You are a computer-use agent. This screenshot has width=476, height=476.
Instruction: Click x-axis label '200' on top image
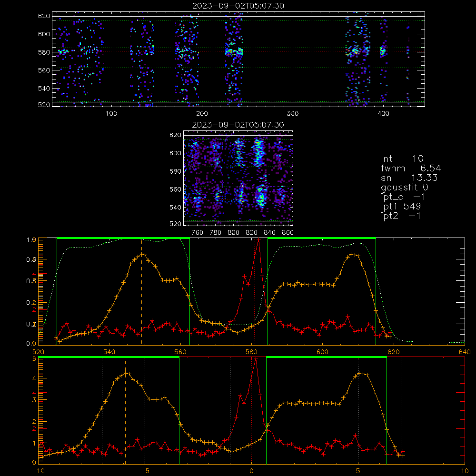coord(202,114)
